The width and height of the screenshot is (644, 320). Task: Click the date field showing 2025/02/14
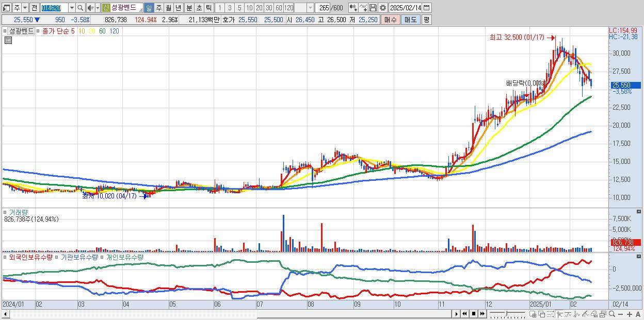click(406, 8)
